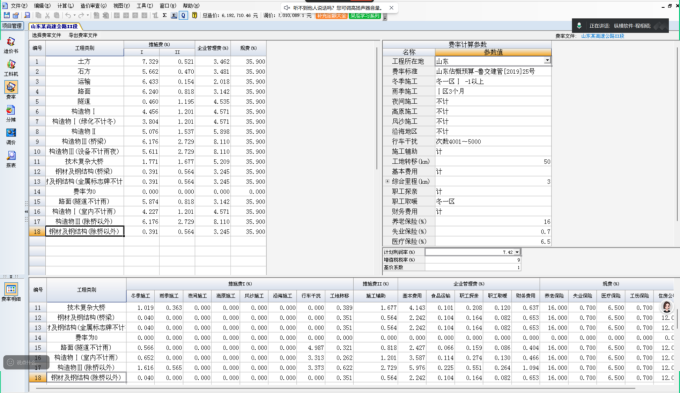This screenshot has height=393, width=680.
Task: Click the undo arrow in toolbar
Action: pyautogui.click(x=68, y=15)
